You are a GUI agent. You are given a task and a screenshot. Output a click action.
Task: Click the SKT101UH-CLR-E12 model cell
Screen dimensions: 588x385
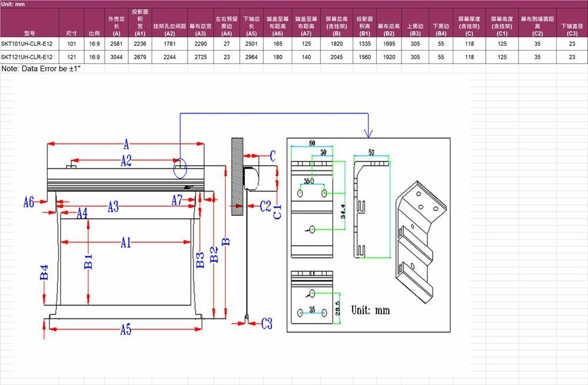click(x=29, y=43)
